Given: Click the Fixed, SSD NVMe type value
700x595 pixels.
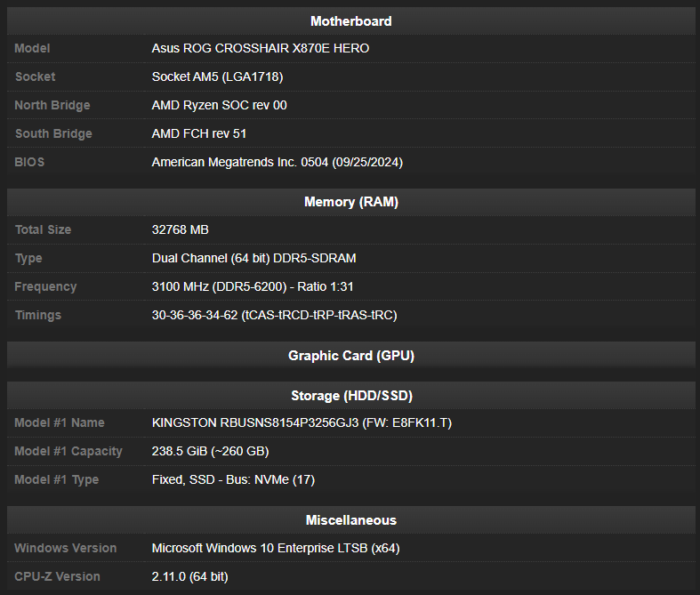Looking at the screenshot, I should click(233, 479).
